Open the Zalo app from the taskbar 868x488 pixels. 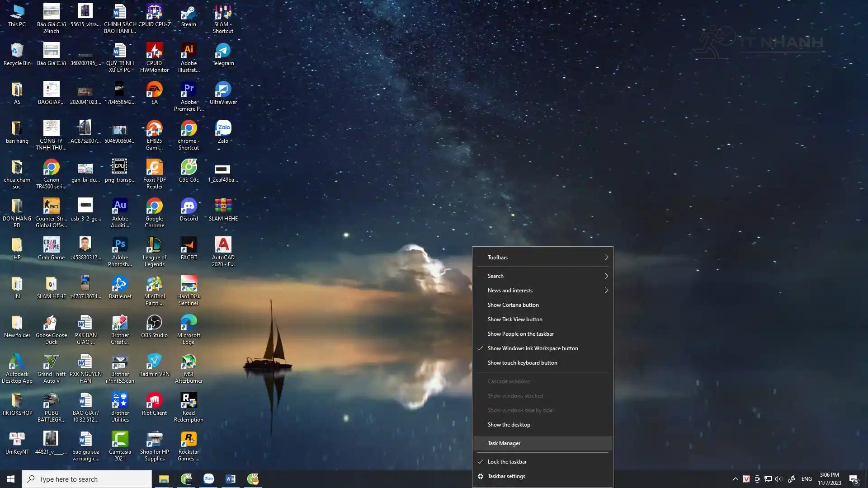coord(208,479)
